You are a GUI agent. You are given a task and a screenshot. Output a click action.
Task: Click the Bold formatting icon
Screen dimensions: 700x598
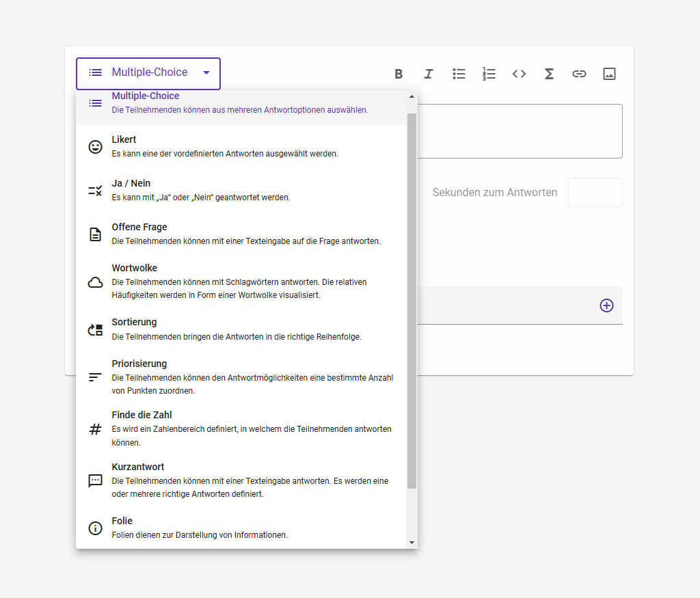(x=399, y=74)
